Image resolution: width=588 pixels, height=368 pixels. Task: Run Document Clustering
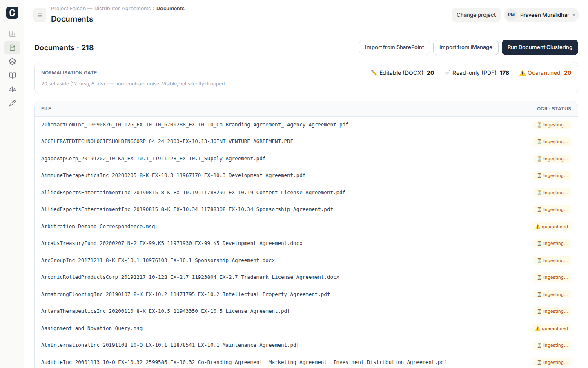tap(540, 47)
